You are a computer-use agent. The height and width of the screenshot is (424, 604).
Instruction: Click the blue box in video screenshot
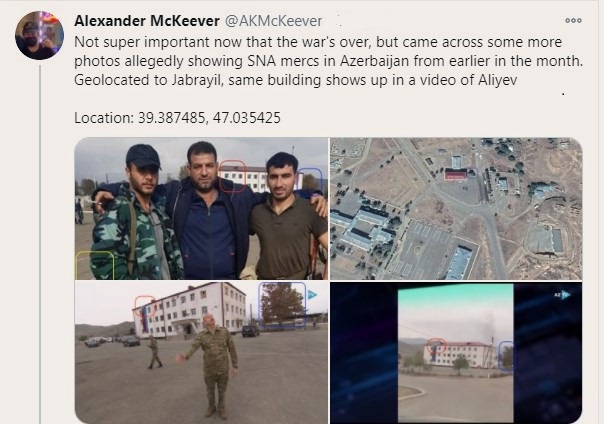tap(506, 356)
